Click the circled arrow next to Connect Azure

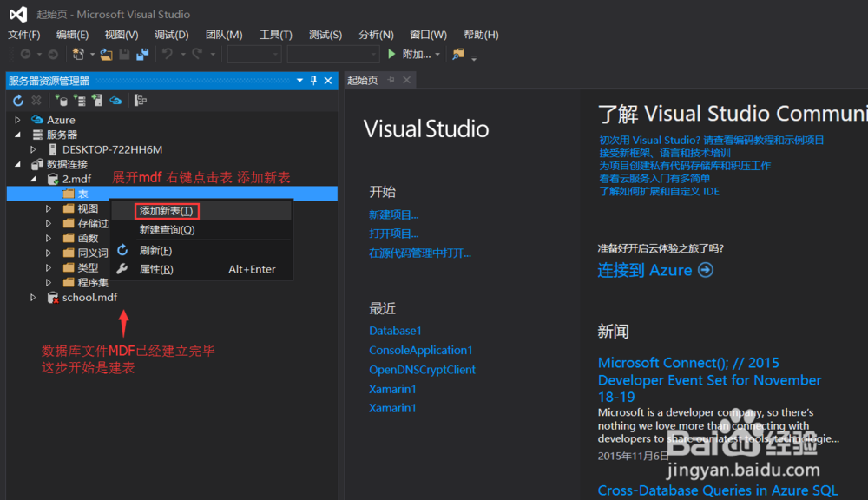pos(706,270)
